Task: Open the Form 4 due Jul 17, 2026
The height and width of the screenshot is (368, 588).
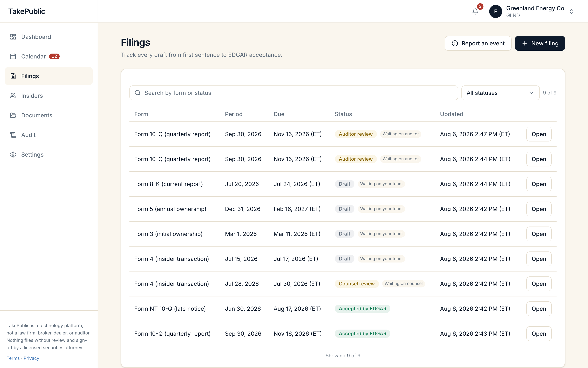Action: click(539, 259)
